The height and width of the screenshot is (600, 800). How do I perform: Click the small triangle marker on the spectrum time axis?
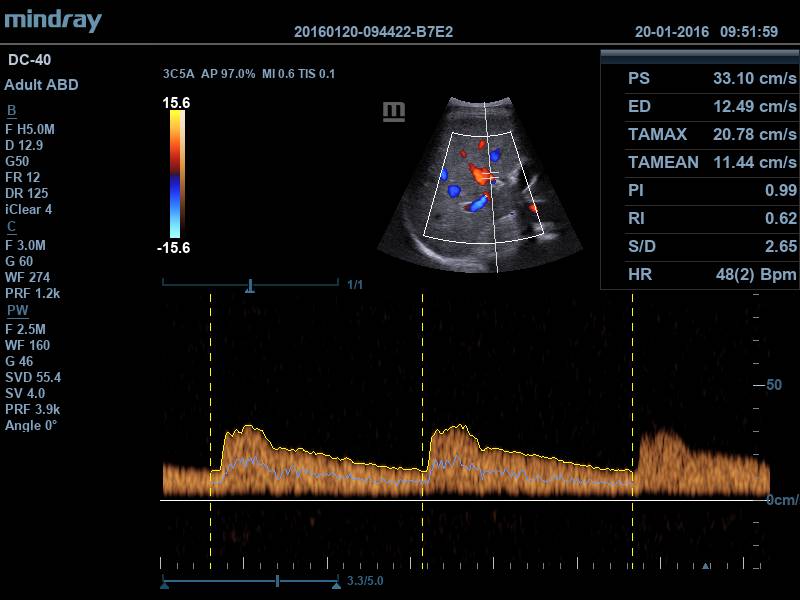click(706, 567)
